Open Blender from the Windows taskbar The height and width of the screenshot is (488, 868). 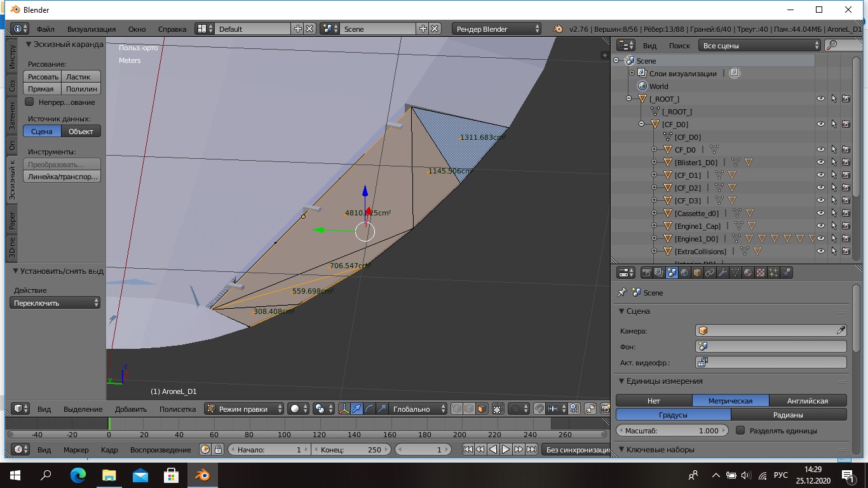[202, 475]
